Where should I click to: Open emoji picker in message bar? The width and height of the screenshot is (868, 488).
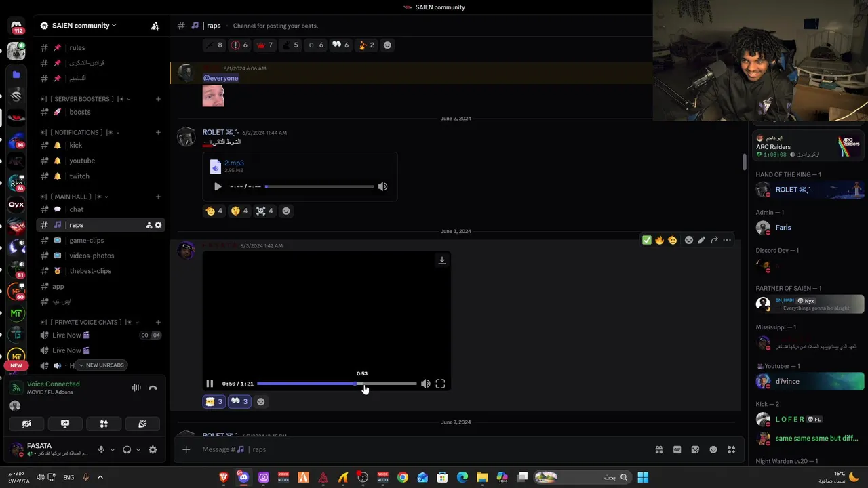pyautogui.click(x=713, y=449)
